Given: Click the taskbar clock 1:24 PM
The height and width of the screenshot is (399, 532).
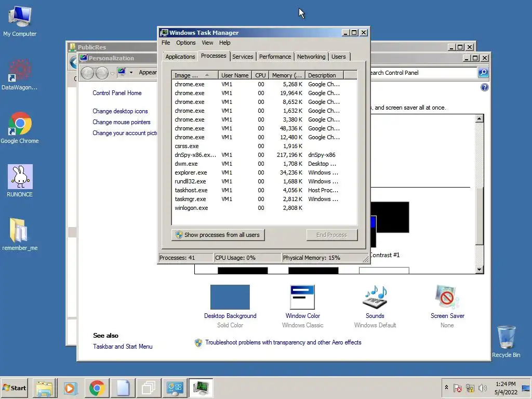Looking at the screenshot, I should (506, 388).
